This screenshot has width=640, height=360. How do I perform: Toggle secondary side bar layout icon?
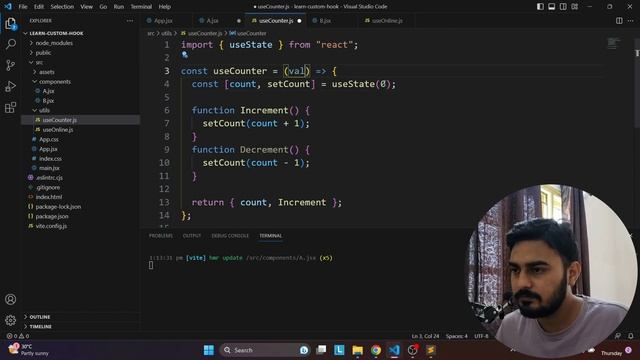(x=563, y=7)
